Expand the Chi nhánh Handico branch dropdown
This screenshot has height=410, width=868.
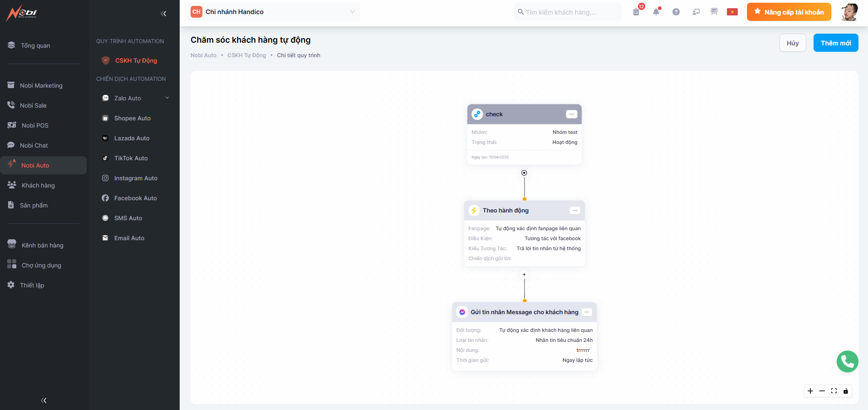(352, 12)
